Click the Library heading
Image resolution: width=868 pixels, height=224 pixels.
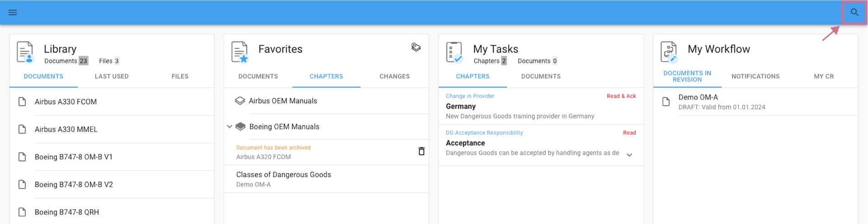click(x=60, y=49)
